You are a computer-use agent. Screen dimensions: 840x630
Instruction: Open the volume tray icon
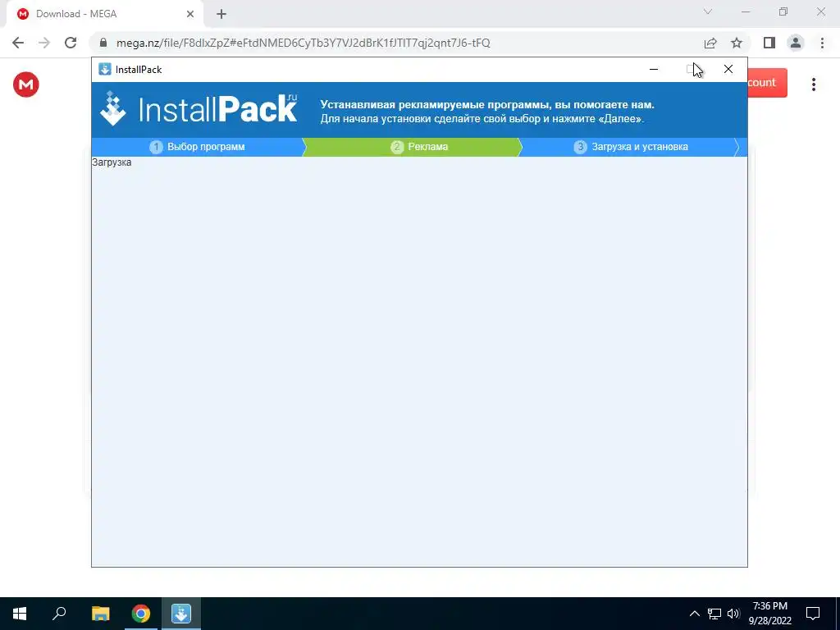click(733, 614)
